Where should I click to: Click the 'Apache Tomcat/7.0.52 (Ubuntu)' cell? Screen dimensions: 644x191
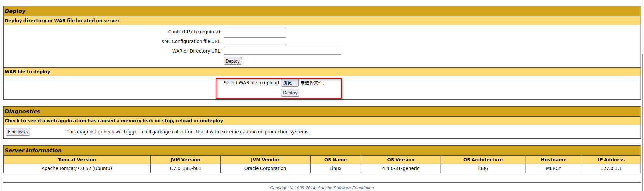[77, 168]
